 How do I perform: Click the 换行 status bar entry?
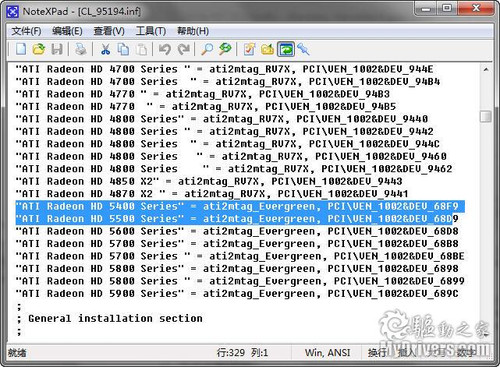[377, 353]
